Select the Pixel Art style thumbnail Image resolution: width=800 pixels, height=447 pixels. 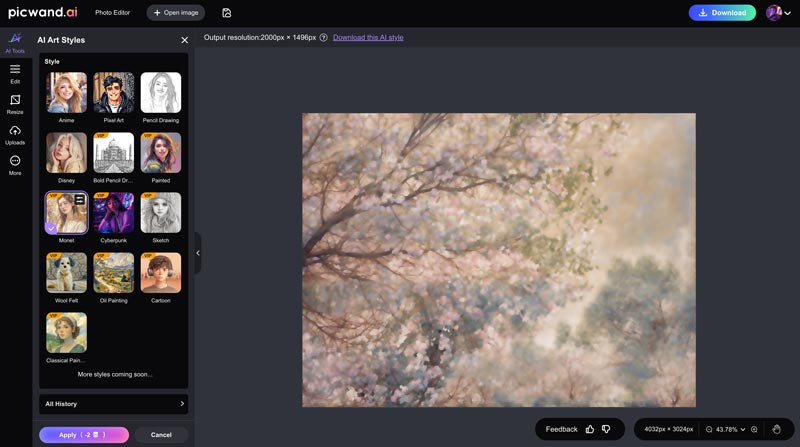coord(114,92)
